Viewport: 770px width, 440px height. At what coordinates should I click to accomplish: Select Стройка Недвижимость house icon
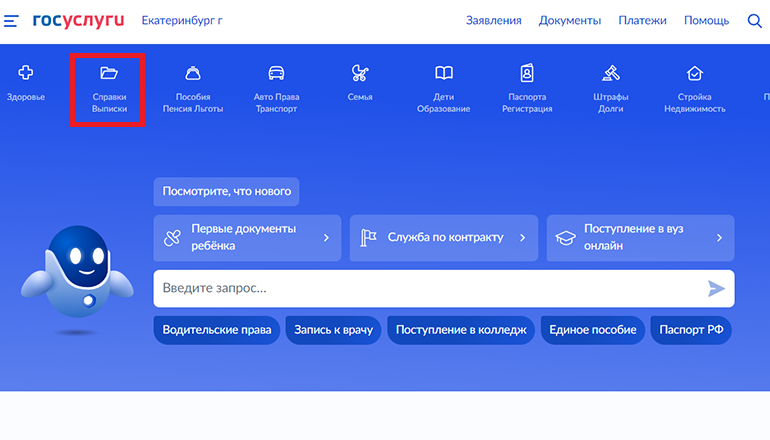[x=694, y=74]
